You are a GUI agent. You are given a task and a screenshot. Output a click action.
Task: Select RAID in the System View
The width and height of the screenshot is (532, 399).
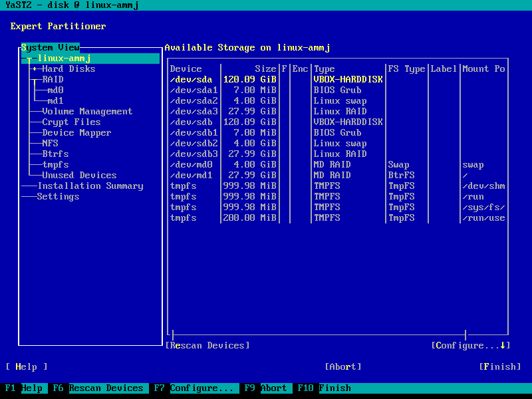click(53, 79)
